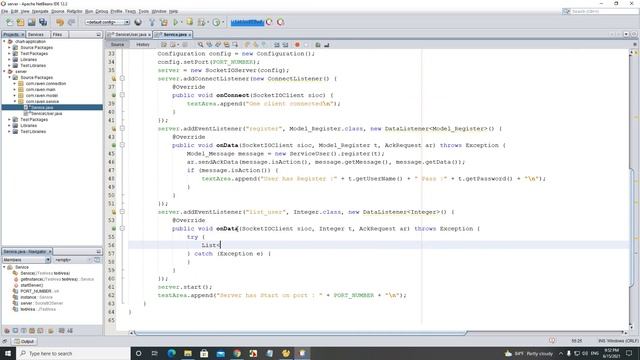Open the Members dropdown in Navigator
640x360 pixels.
pos(27,260)
